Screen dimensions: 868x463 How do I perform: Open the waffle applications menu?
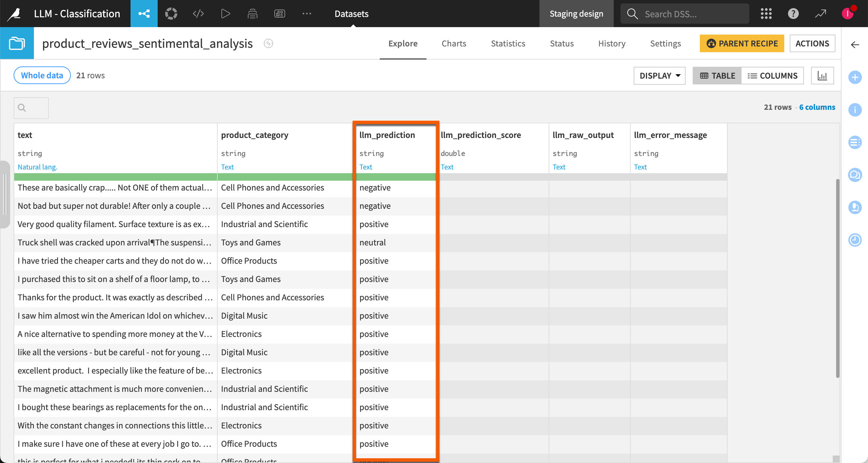tap(766, 14)
